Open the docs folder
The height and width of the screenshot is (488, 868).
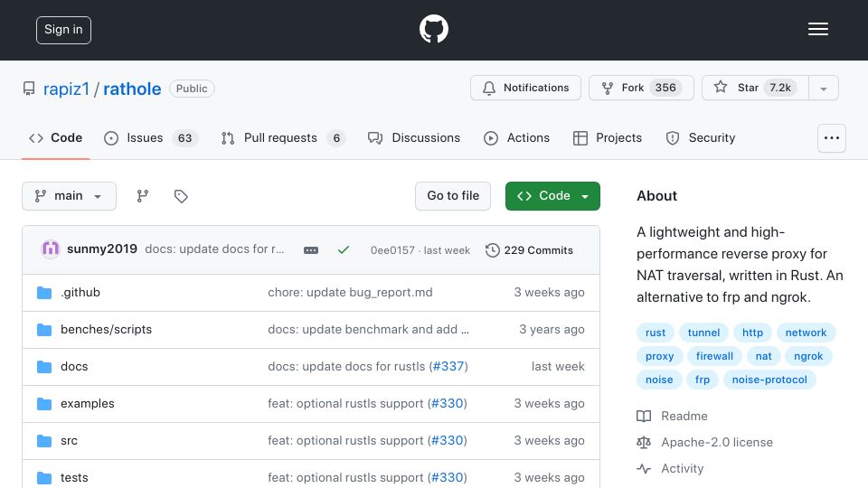pos(74,366)
